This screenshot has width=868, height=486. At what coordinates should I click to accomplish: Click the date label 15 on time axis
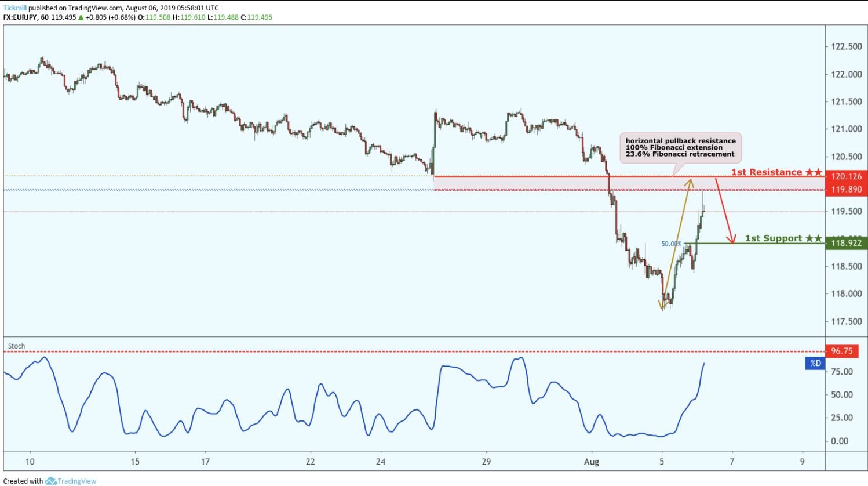coord(135,462)
